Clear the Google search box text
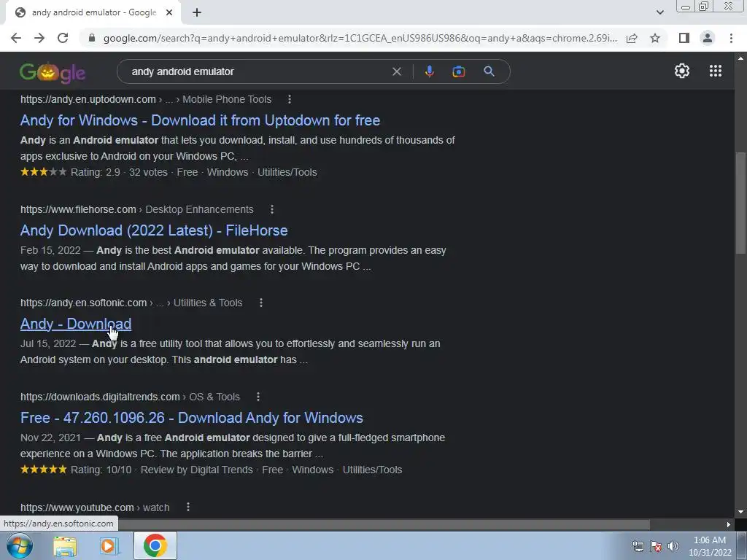Screen dimensions: 747x560 point(396,71)
